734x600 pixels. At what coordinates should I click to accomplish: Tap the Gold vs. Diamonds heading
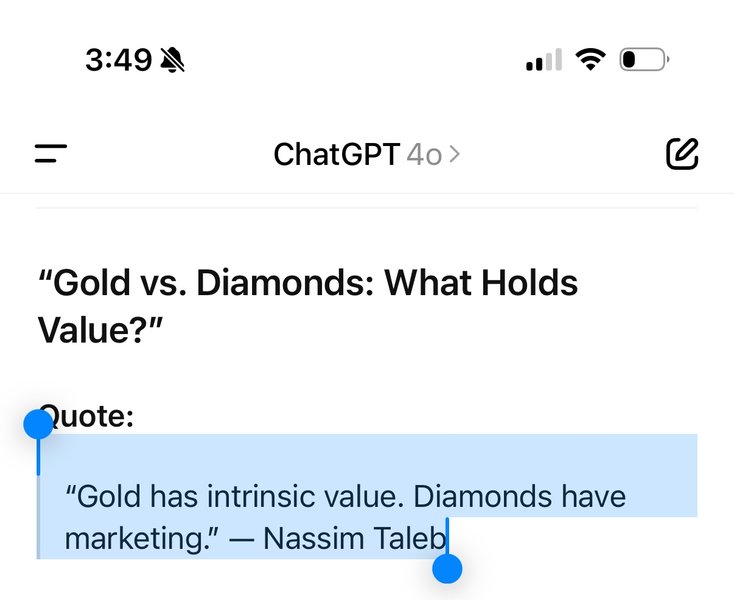[308, 306]
